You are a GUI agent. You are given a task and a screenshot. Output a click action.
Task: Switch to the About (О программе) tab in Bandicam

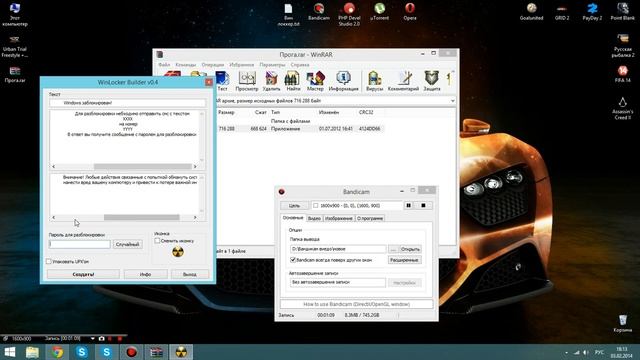click(x=370, y=218)
